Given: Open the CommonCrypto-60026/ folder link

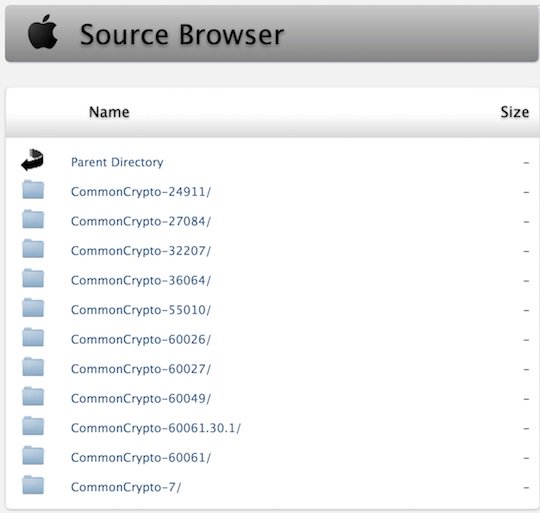Looking at the screenshot, I should 141,340.
